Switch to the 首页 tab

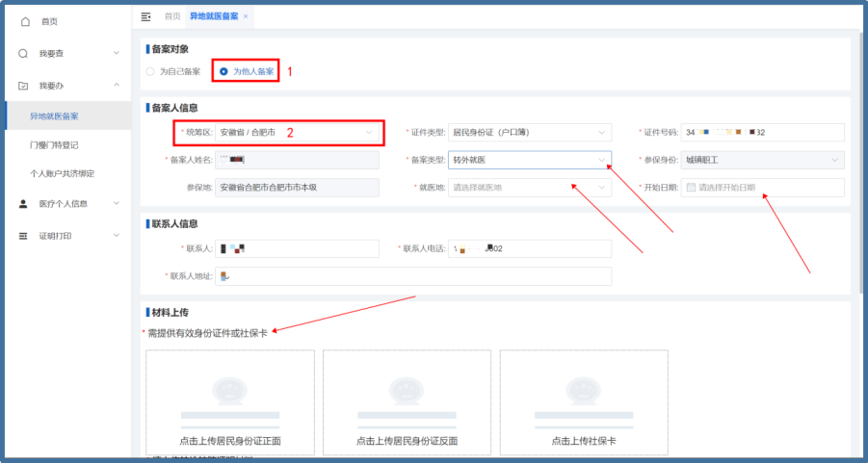172,16
